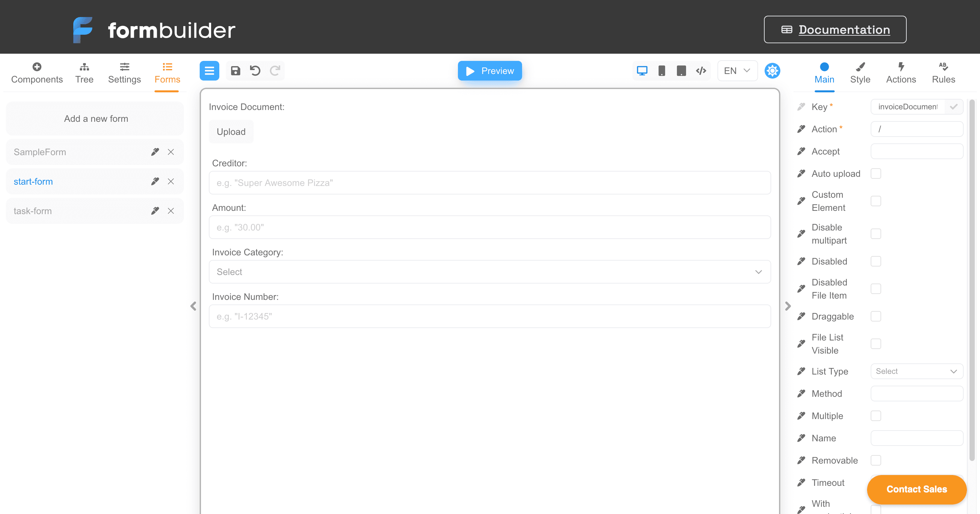The height and width of the screenshot is (514, 980).
Task: Delete the task-form entry
Action: pos(171,211)
